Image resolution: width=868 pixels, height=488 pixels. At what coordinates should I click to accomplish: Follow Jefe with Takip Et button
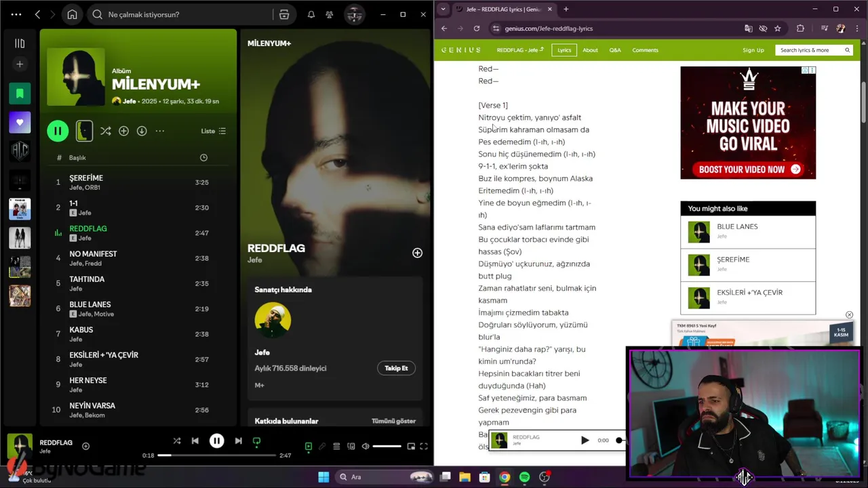pyautogui.click(x=396, y=368)
